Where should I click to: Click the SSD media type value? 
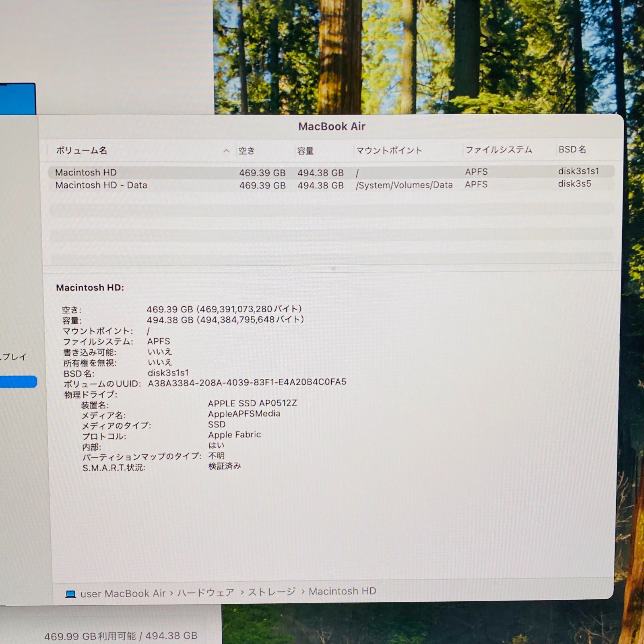pyautogui.click(x=217, y=424)
